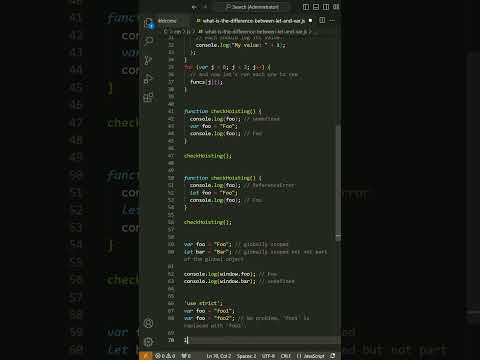Switch to the Welcome tab

pyautogui.click(x=167, y=21)
